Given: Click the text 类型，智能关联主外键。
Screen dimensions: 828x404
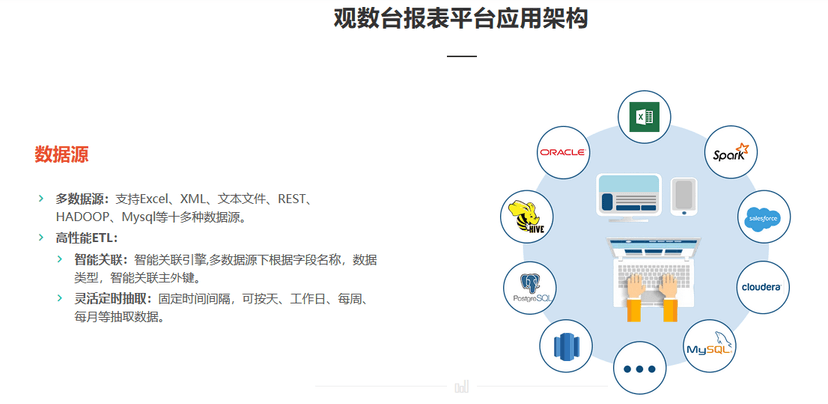Looking at the screenshot, I should coord(137,278).
